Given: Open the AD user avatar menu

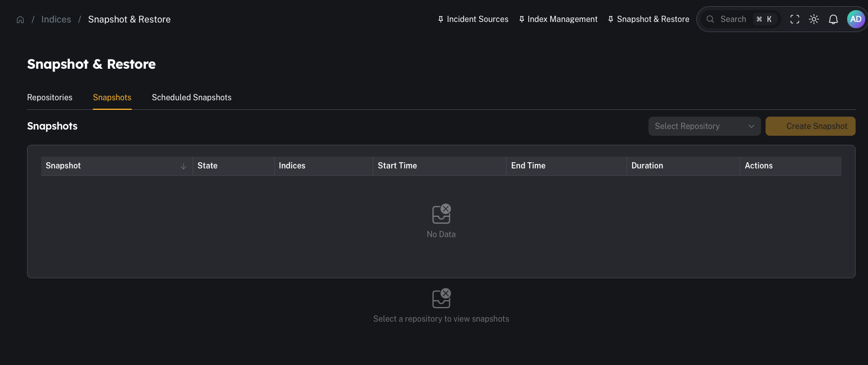Looking at the screenshot, I should point(856,19).
